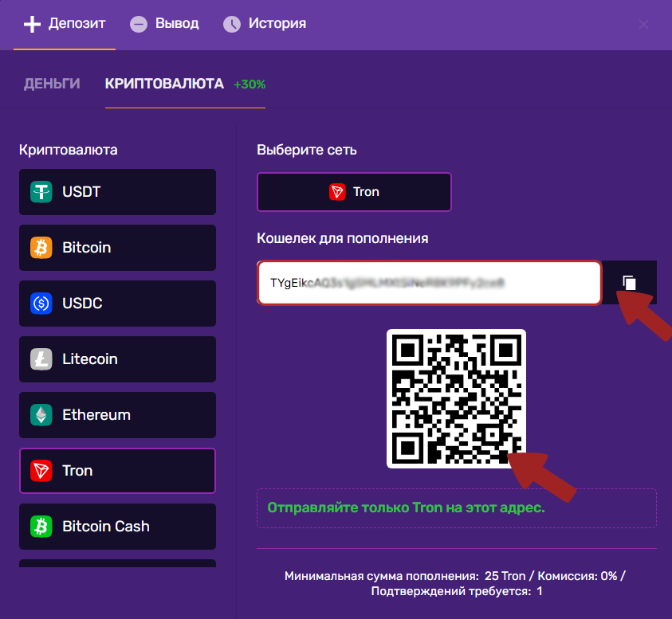Click the wallet address field

pyautogui.click(x=430, y=283)
